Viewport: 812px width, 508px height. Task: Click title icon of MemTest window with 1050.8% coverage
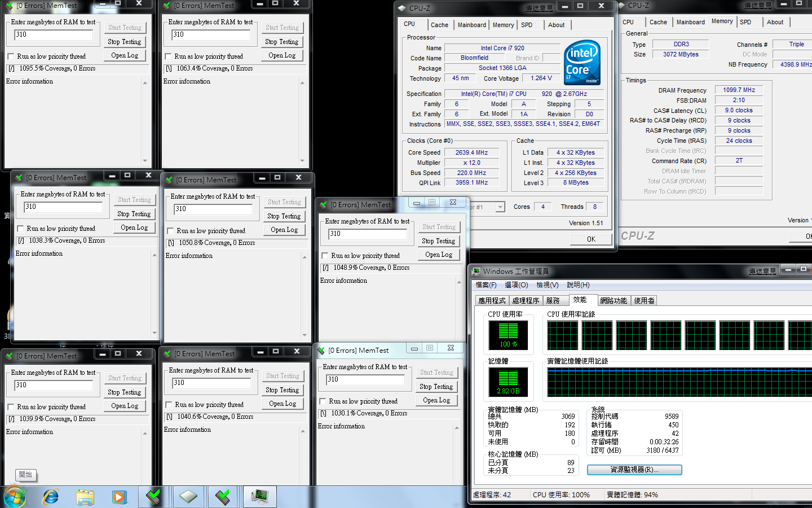tap(169, 180)
